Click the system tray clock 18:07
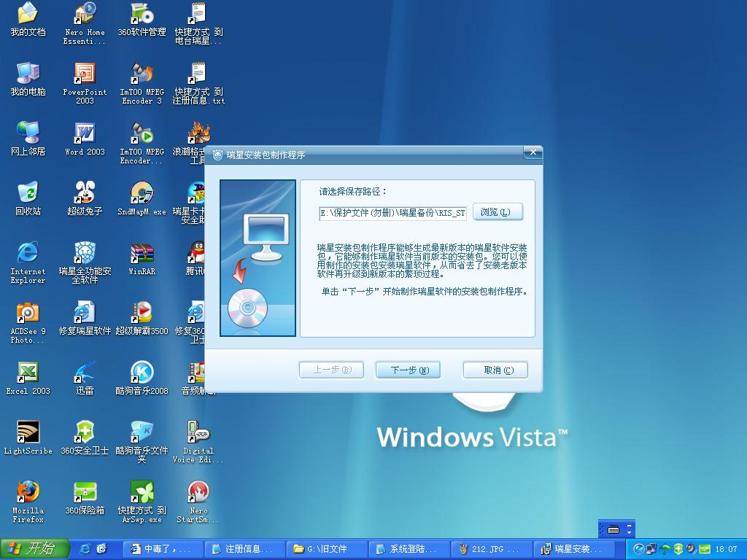The height and width of the screenshot is (560, 747). tap(726, 549)
